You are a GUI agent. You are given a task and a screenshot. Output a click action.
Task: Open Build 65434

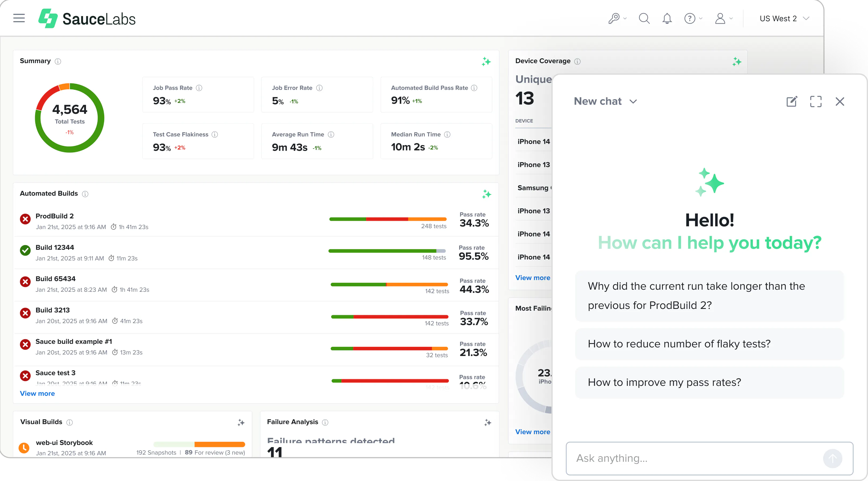pos(55,279)
